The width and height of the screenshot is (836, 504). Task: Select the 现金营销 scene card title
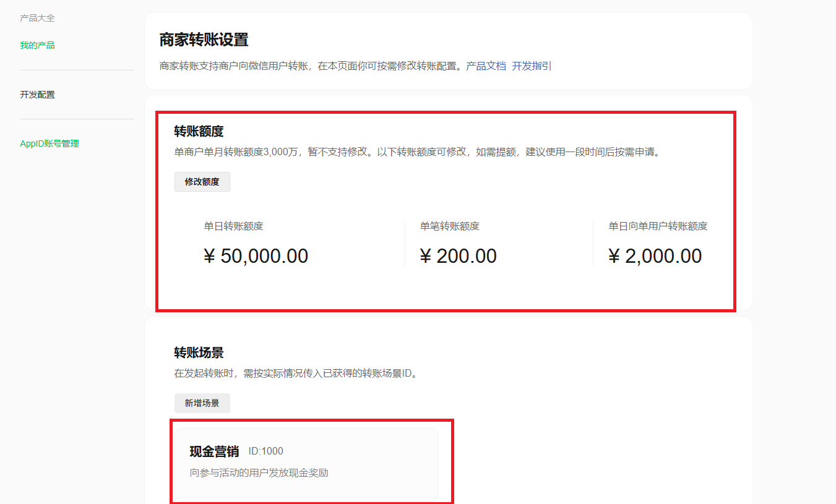(x=214, y=451)
